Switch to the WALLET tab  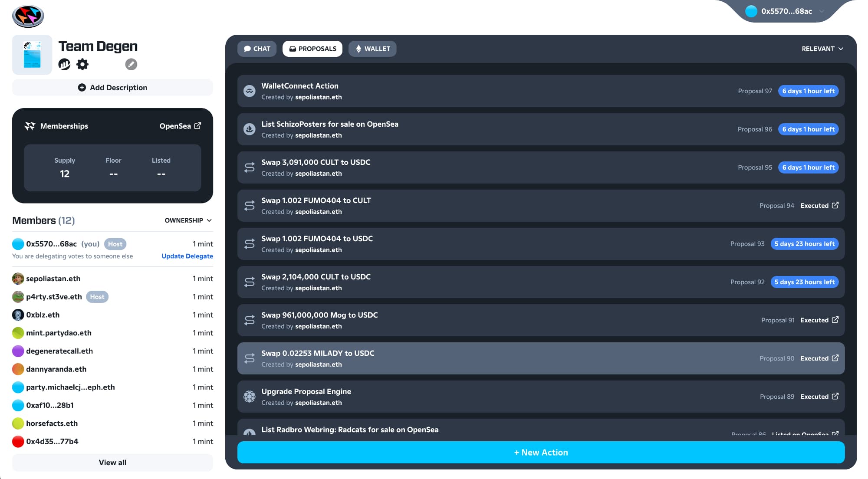click(x=372, y=49)
